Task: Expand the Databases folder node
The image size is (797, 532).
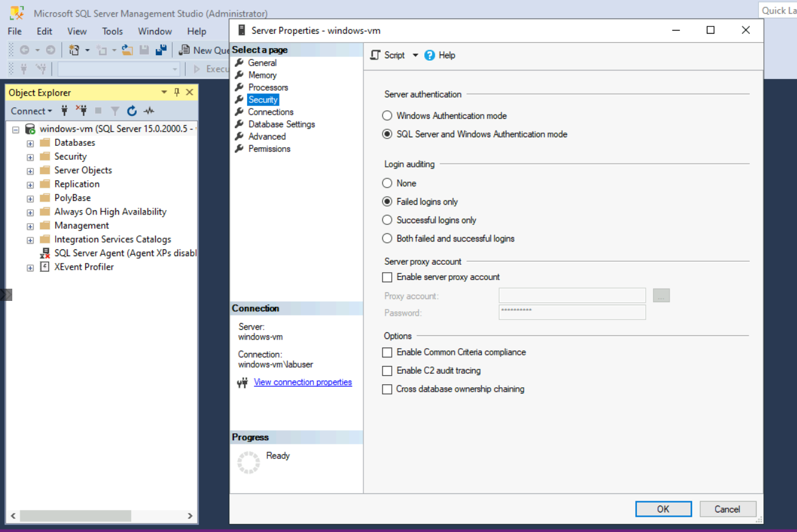Action: pyautogui.click(x=30, y=143)
